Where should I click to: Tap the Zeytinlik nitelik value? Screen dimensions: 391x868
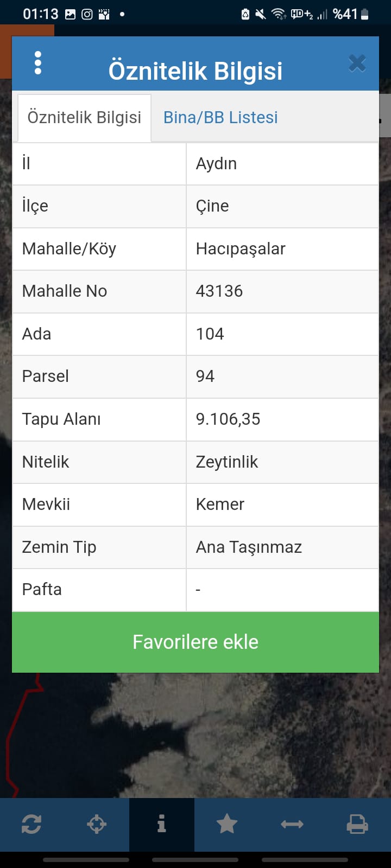click(x=227, y=462)
